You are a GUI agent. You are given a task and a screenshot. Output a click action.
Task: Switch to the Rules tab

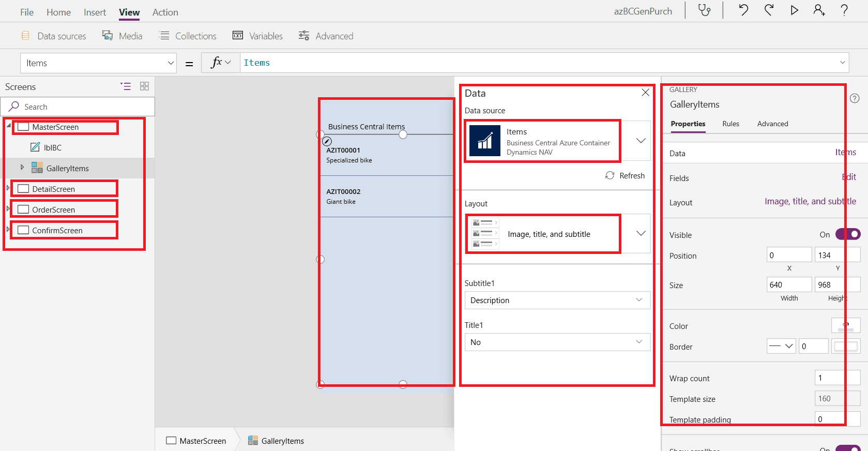[730, 124]
